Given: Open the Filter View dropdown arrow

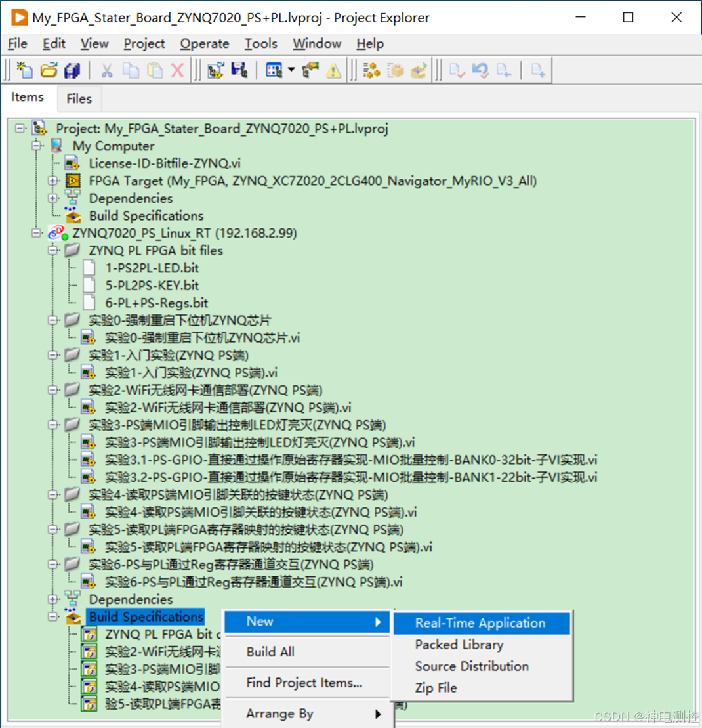Looking at the screenshot, I should (291, 70).
